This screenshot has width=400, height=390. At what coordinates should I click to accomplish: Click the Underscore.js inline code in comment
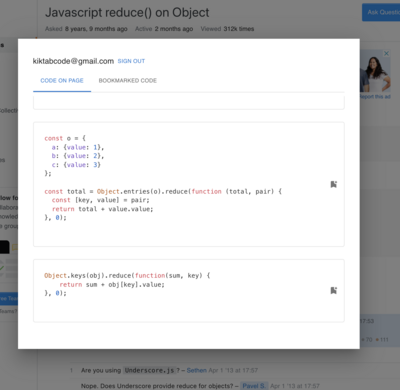click(x=149, y=370)
